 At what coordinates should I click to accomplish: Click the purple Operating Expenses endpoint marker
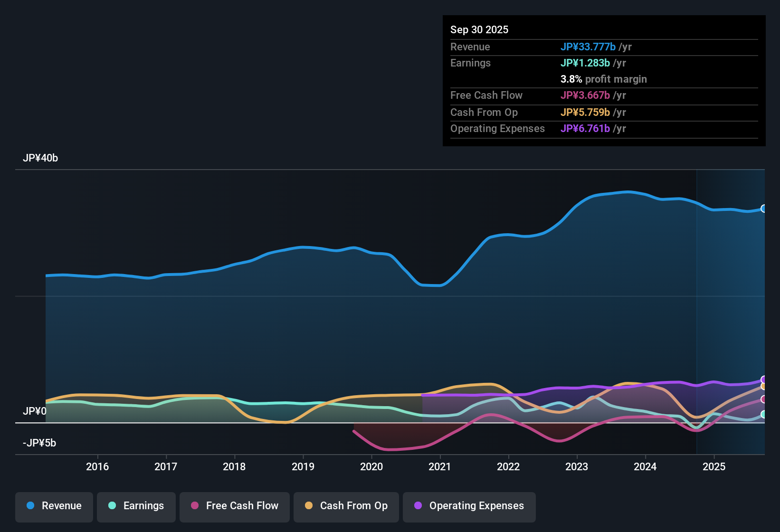click(764, 380)
